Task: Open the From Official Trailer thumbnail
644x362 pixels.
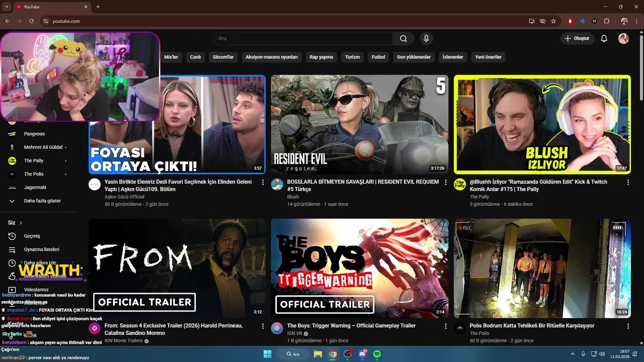Action: (x=177, y=268)
